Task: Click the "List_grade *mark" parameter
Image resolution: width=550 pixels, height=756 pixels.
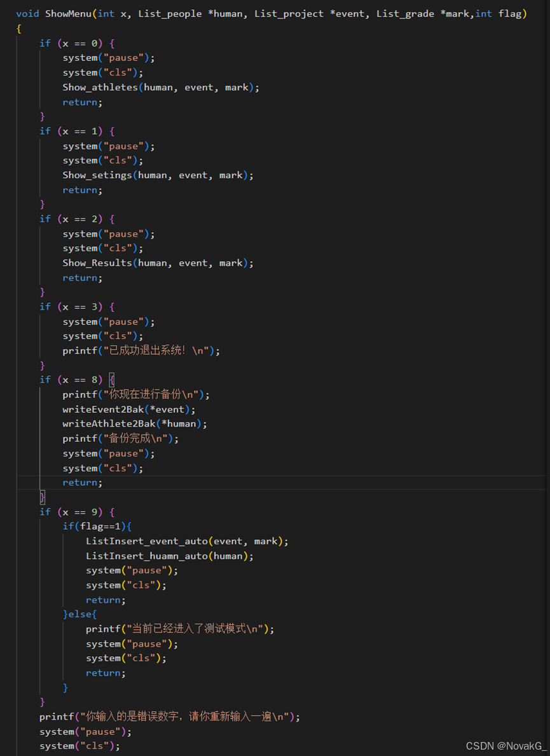Action: (x=423, y=13)
